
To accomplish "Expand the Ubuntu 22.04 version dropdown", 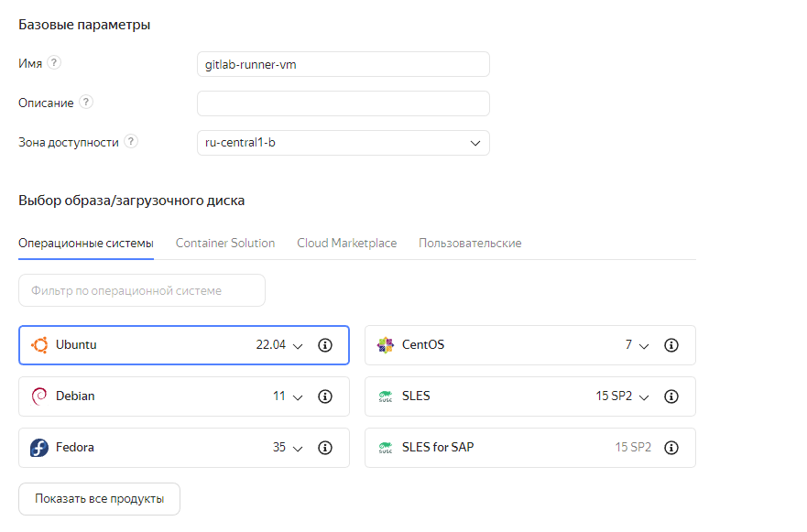I will pos(280,345).
